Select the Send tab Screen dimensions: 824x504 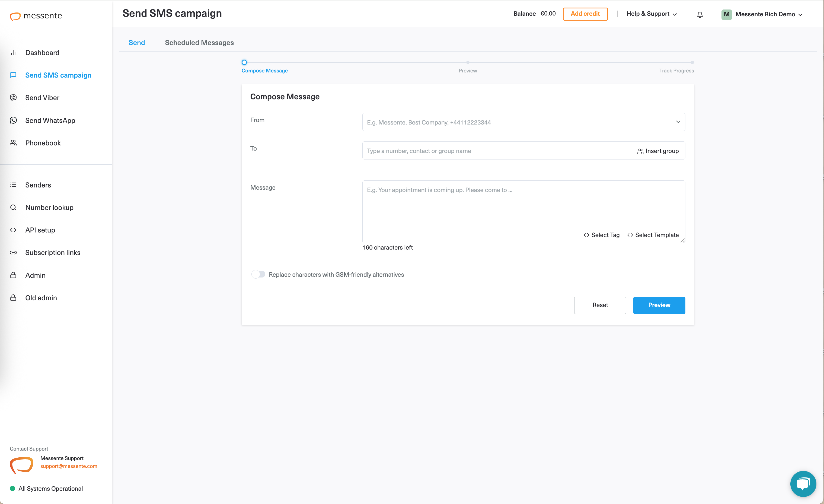tap(136, 43)
